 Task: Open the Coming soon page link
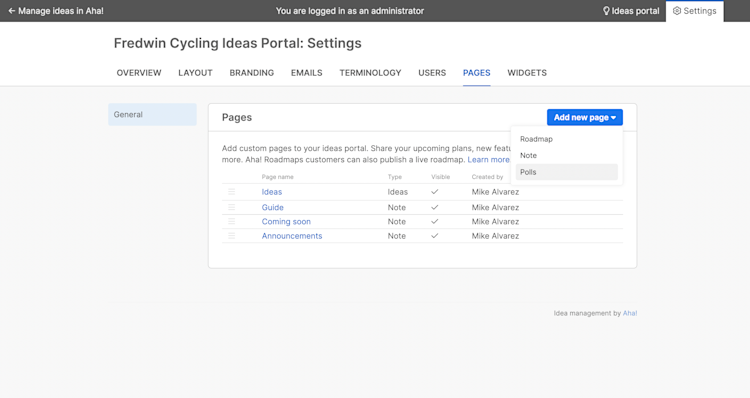click(286, 221)
